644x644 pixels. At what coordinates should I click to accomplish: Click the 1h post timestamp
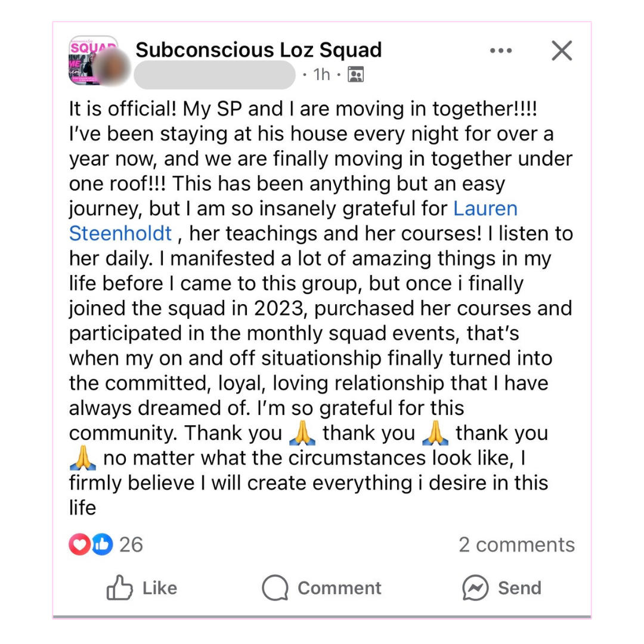(x=321, y=75)
